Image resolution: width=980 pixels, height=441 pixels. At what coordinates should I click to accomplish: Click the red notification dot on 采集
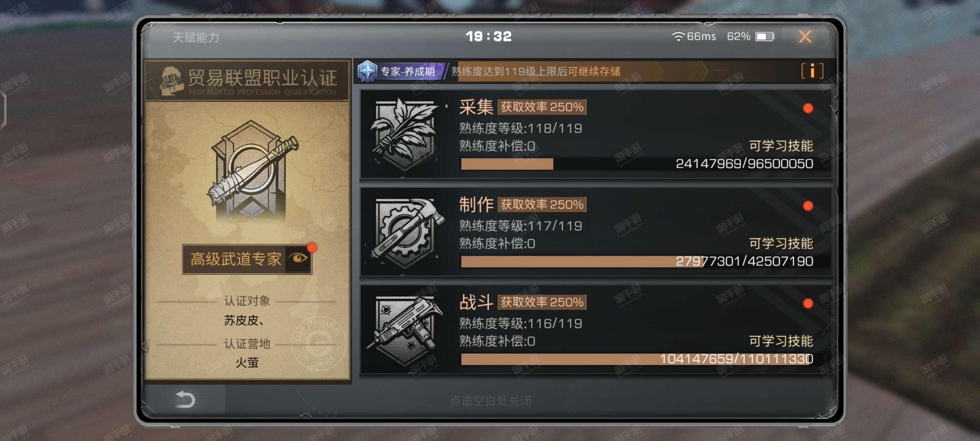coord(808,108)
